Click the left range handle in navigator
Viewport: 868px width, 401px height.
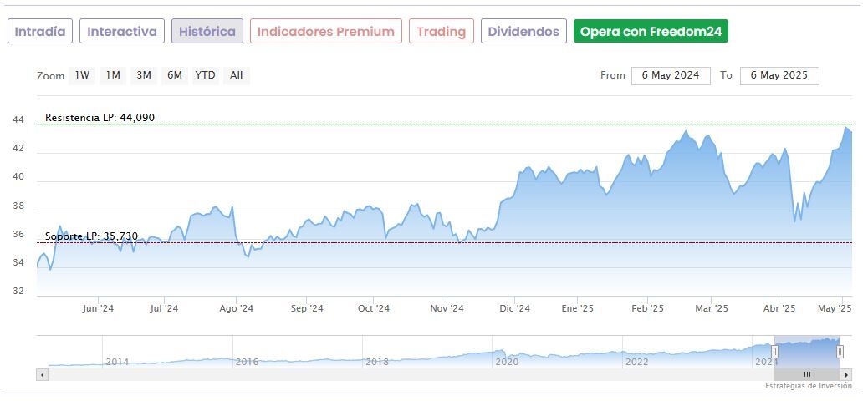pos(774,352)
